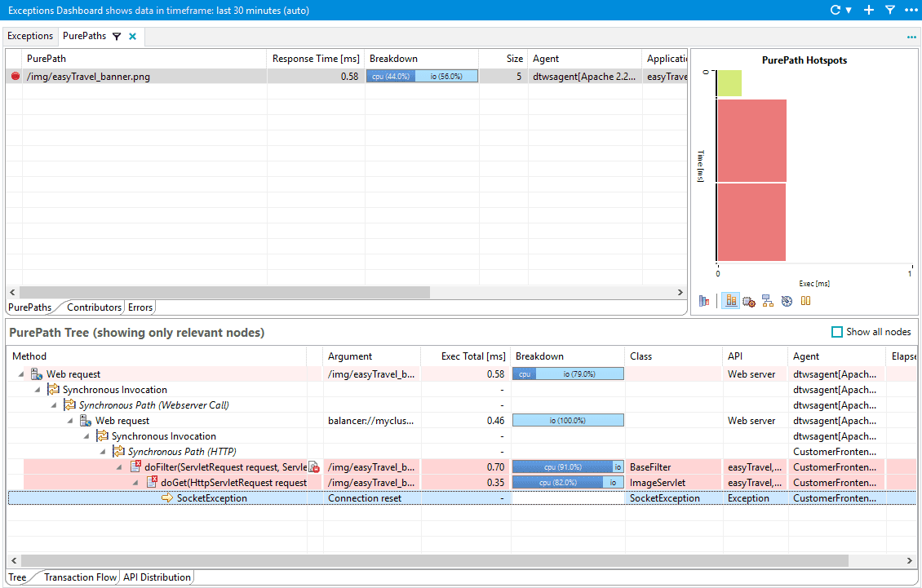Click the doFilter cpu 91% breakdown bar
Viewport: 922px width, 588px height.
[567, 466]
